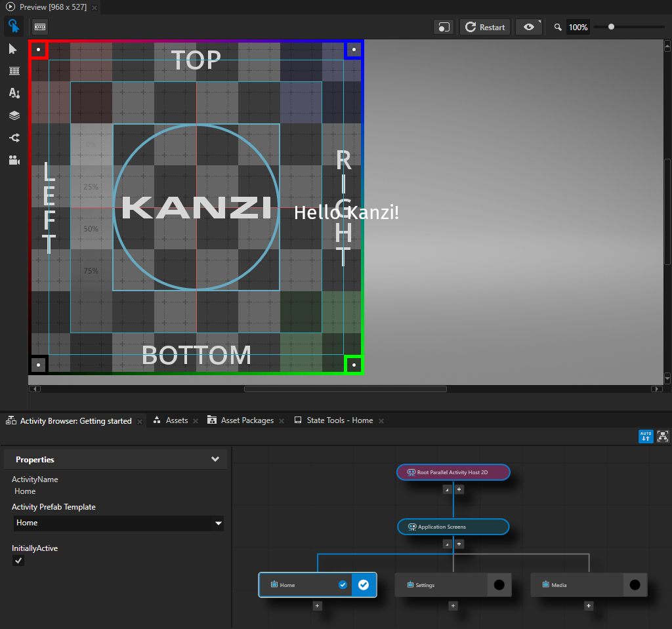Click the Restart button
The height and width of the screenshot is (629, 672).
[x=486, y=27]
